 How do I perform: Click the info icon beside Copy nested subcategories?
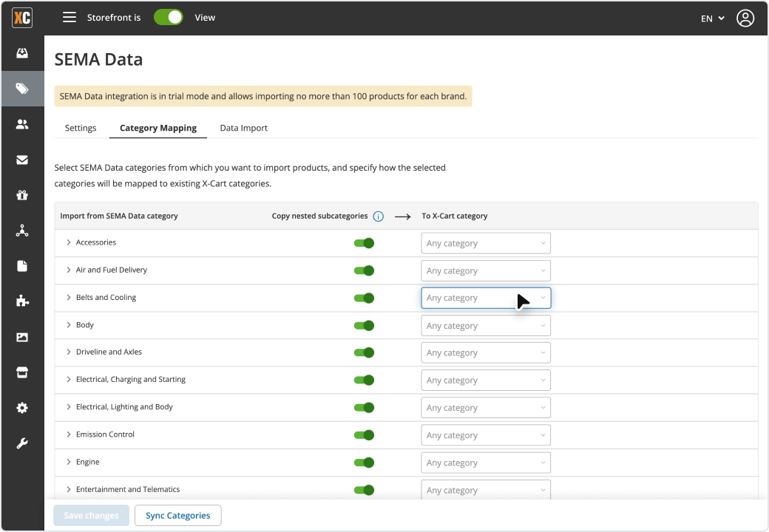coord(379,216)
